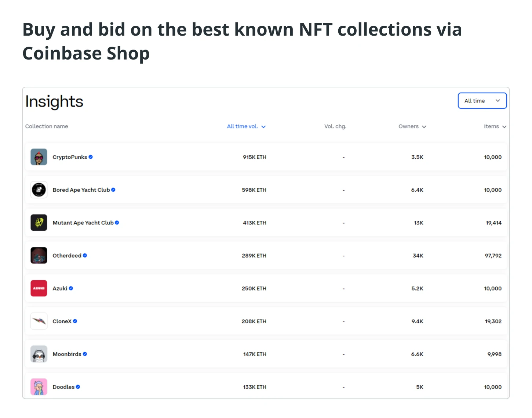Click the Collection name column header
Image resolution: width=532 pixels, height=418 pixels.
(47, 126)
